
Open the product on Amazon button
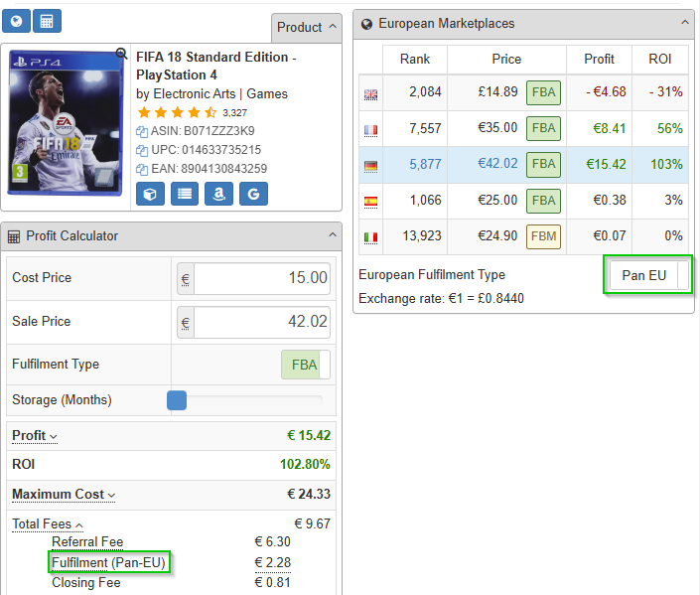[218, 194]
